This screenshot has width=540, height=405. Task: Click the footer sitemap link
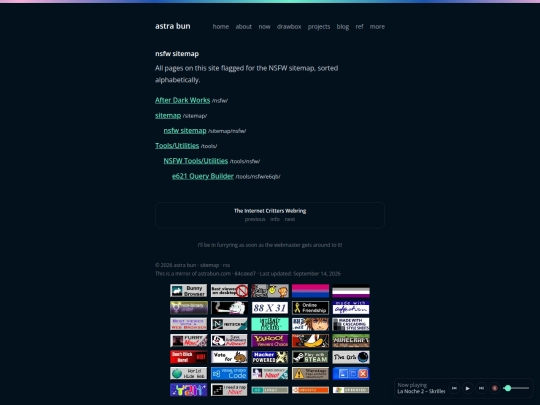209,265
